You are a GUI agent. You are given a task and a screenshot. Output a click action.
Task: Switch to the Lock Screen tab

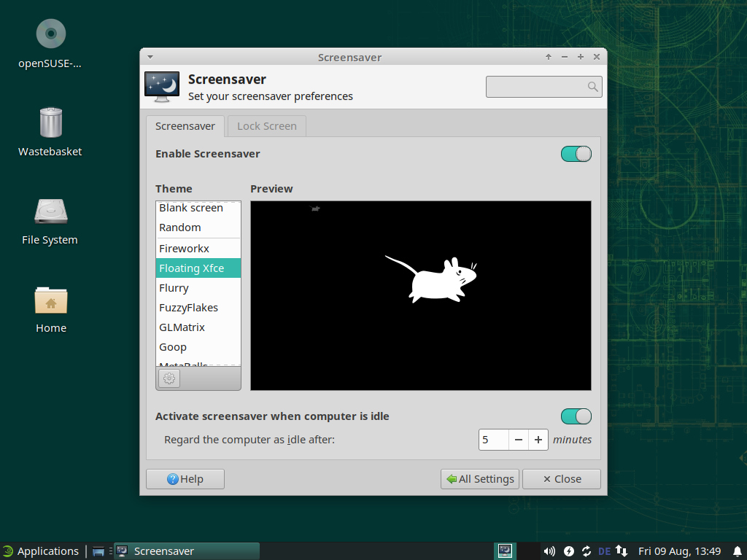[266, 126]
